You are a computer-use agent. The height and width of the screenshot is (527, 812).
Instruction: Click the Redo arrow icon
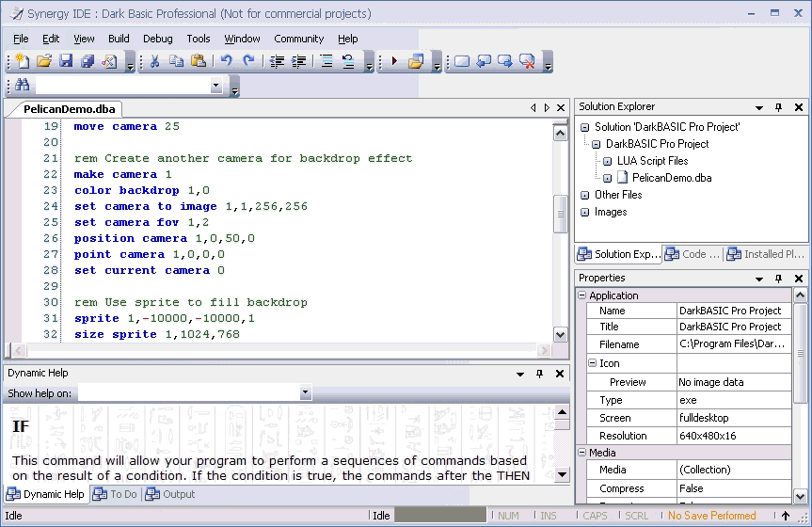(x=248, y=61)
